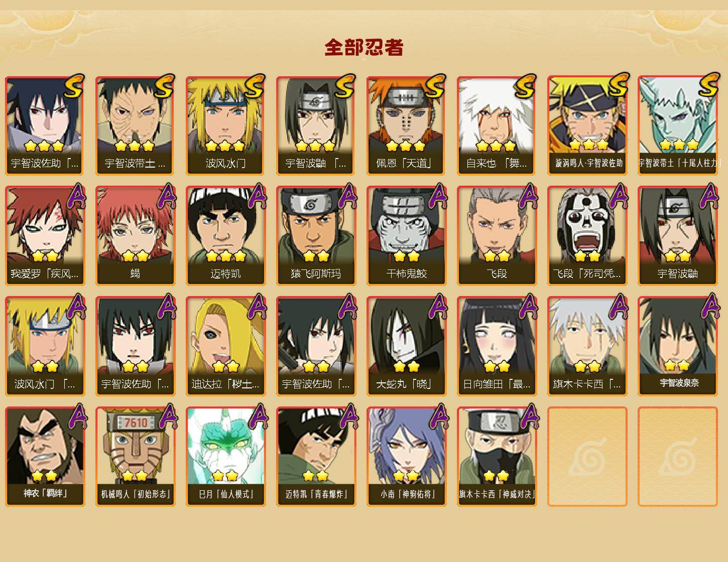The height and width of the screenshot is (562, 728).
Task: Select the 机械鸣人「初始形态」 card
Action: pos(135,457)
